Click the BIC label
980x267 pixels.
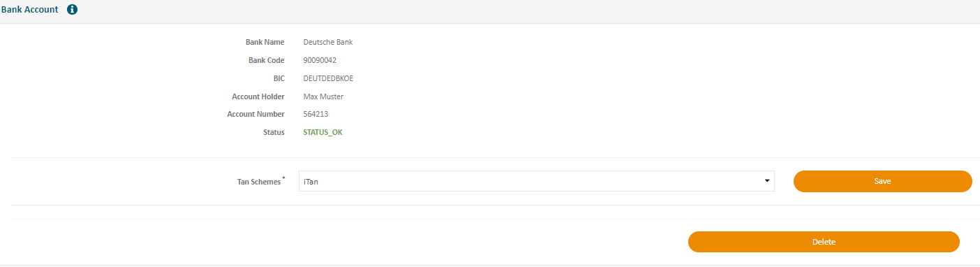point(279,78)
